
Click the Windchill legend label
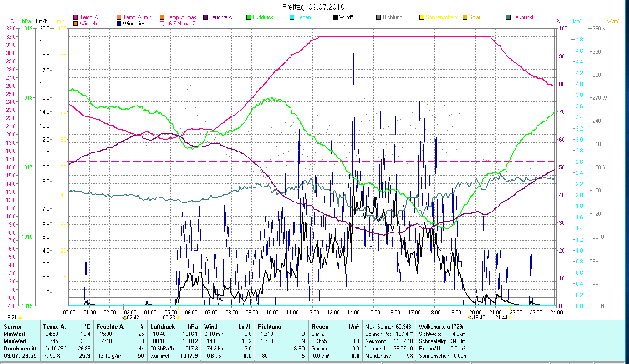click(x=91, y=24)
